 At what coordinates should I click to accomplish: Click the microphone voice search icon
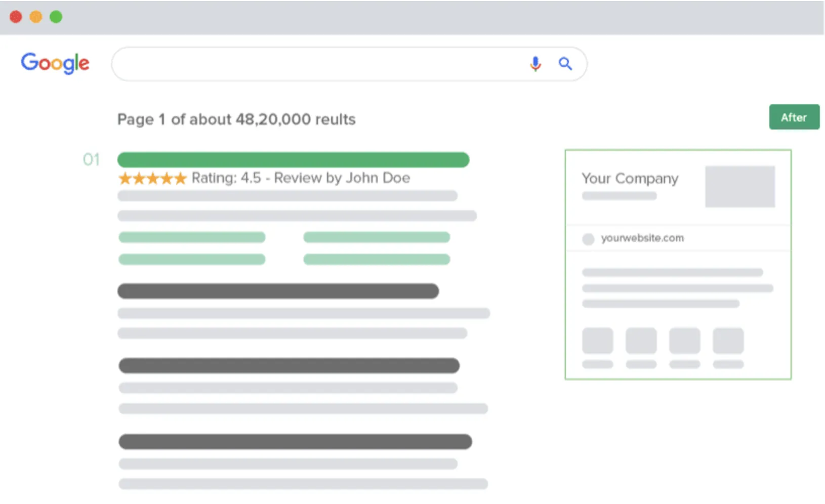pos(535,64)
